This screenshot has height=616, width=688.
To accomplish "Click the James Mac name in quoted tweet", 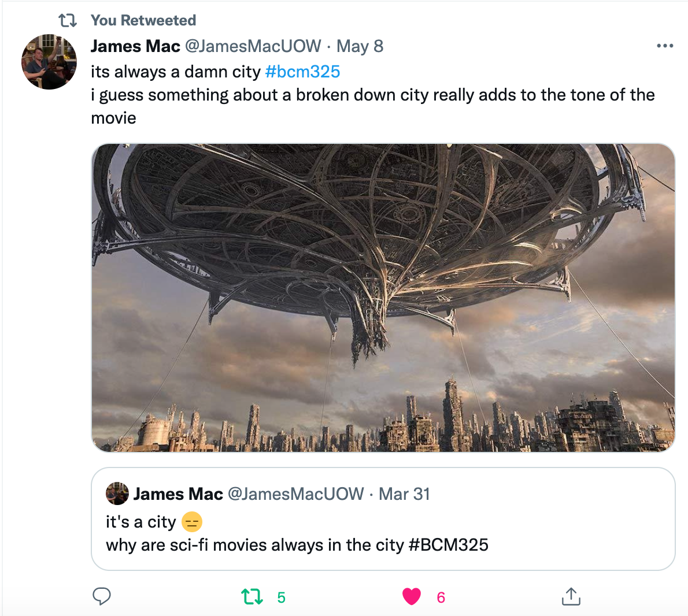I will tap(178, 494).
